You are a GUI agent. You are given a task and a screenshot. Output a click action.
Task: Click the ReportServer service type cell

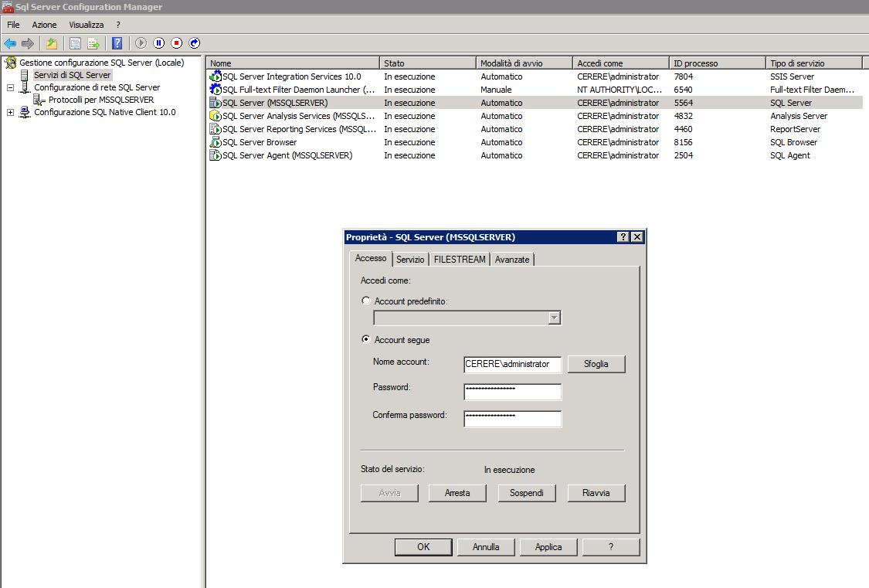tap(796, 129)
